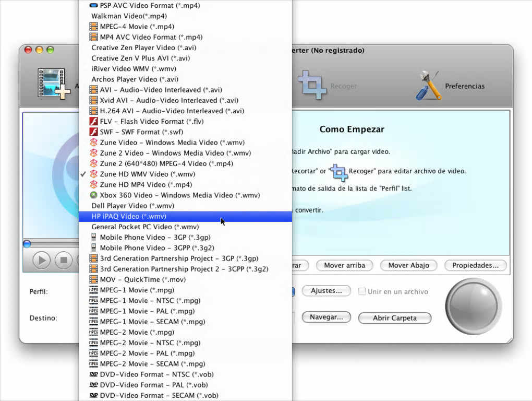
Task: Select MPEG-2 Movie - SECAM (*.mpg)
Action: point(185,363)
